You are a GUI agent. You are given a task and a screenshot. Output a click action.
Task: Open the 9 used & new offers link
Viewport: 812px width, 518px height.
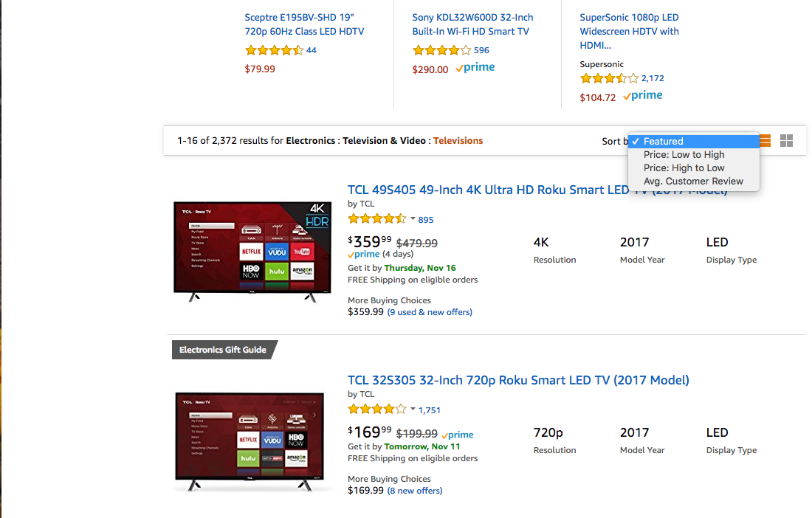pyautogui.click(x=430, y=311)
